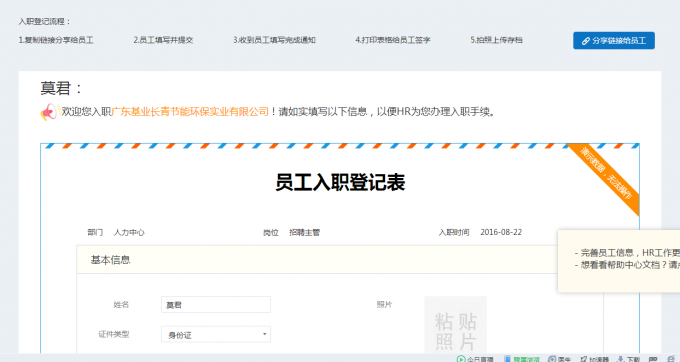The image size is (680, 362).
Task: Click the 今日直播 play icon in status bar
Action: pos(461,359)
